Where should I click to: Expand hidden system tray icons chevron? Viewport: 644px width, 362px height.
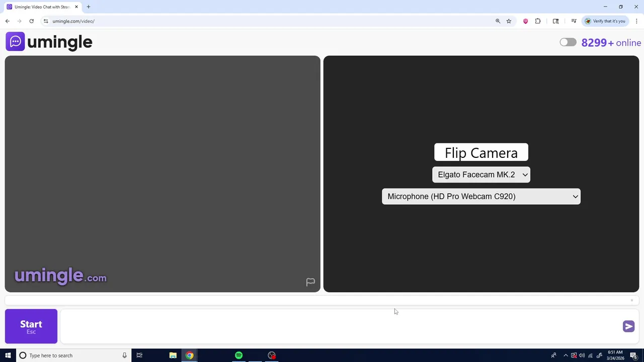(x=566, y=355)
